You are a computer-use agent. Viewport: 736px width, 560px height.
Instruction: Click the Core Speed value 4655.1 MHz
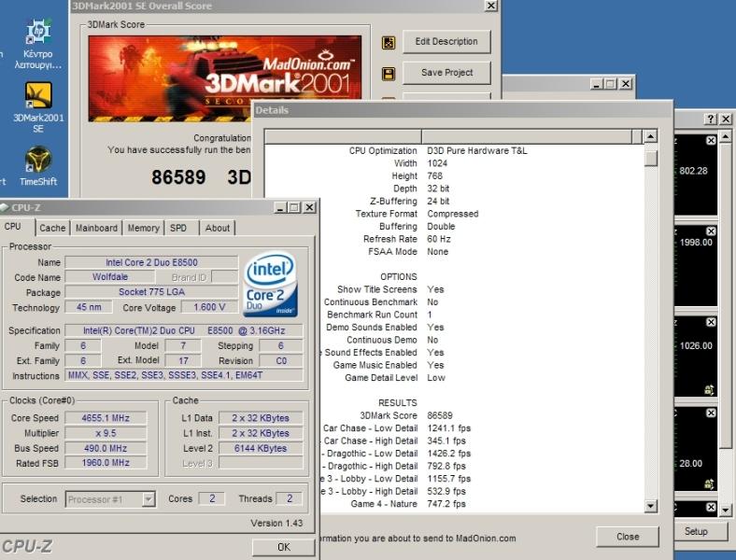point(106,418)
